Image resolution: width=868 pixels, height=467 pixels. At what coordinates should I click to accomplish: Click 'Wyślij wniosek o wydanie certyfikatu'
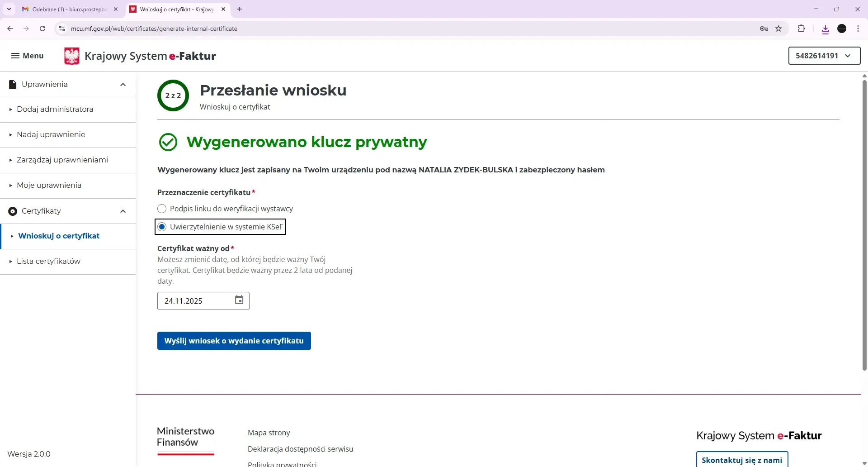tap(234, 341)
